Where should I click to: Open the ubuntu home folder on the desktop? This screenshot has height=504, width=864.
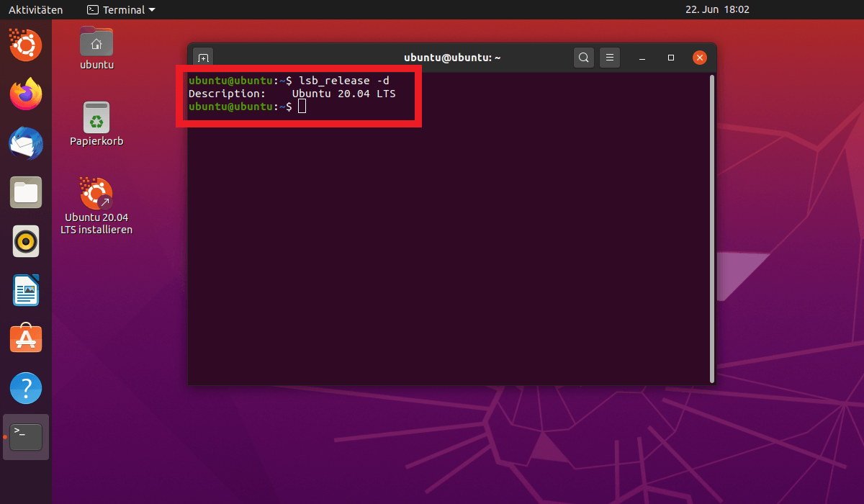click(96, 48)
